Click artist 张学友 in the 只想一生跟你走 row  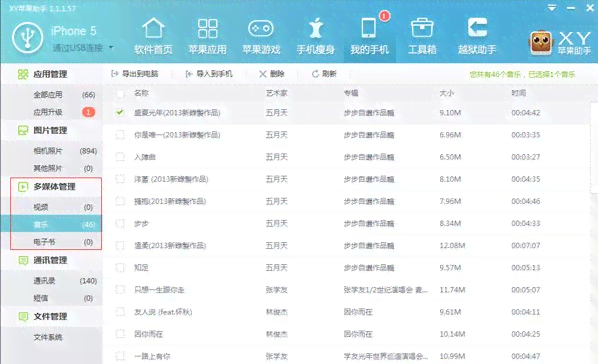tap(276, 290)
